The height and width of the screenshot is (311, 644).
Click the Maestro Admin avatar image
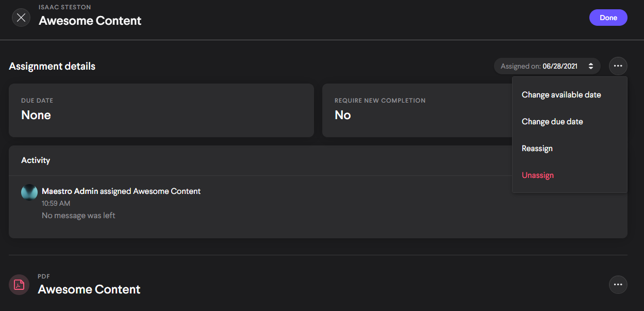[29, 192]
